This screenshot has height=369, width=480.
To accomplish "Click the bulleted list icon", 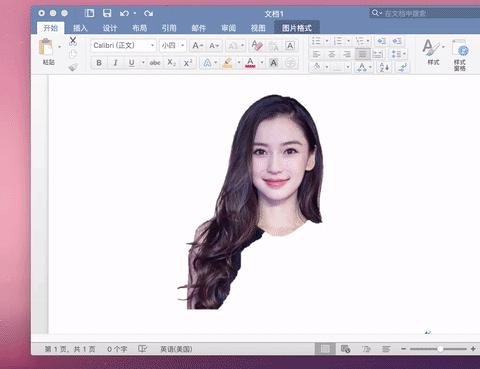I will coord(316,41).
